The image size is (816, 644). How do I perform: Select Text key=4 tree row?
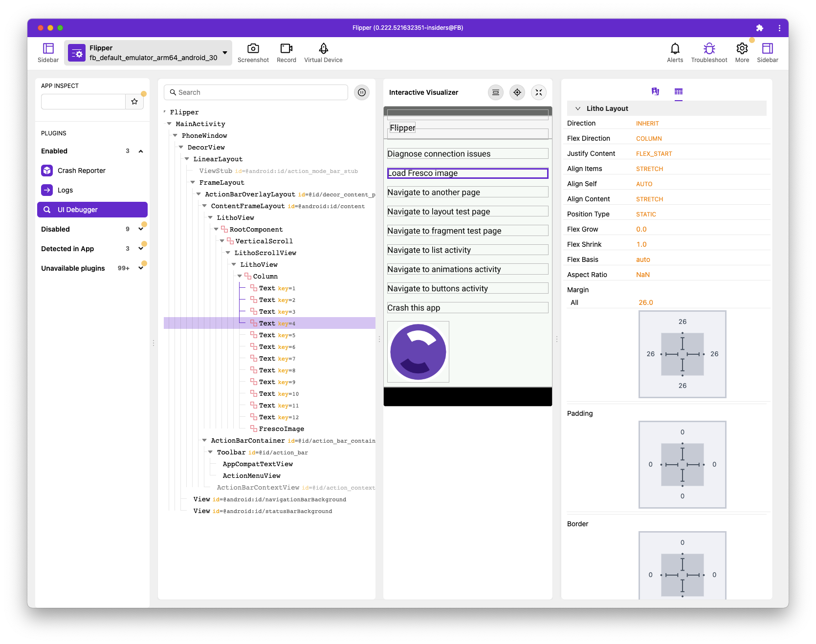[269, 323]
